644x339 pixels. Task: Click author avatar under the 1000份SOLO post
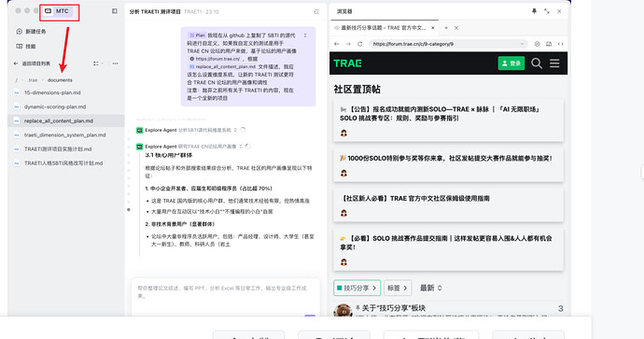(343, 173)
